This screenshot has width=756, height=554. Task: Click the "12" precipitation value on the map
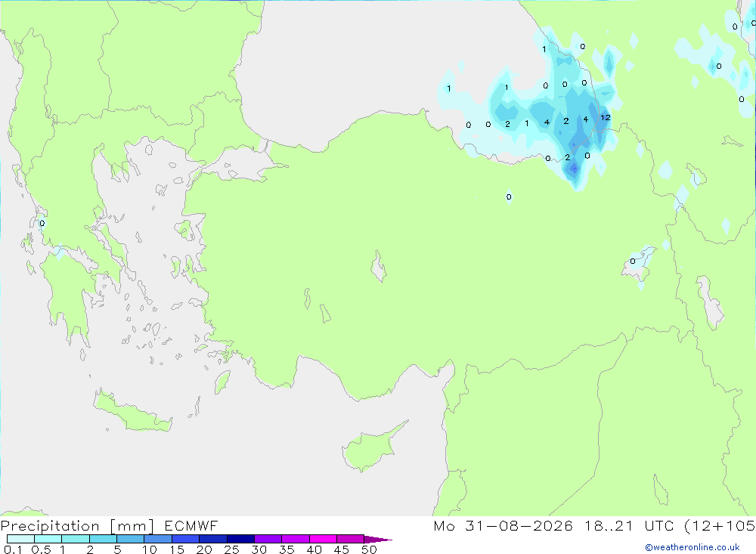point(606,117)
